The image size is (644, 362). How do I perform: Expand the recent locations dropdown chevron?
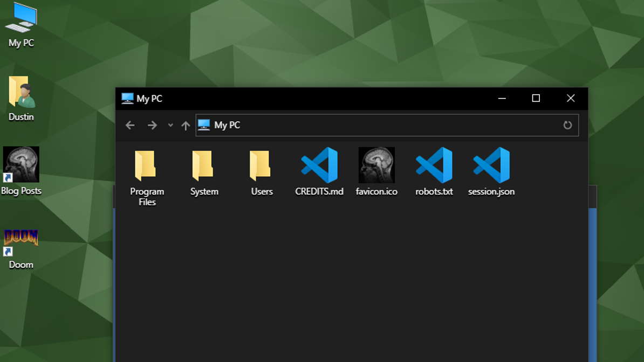tap(170, 126)
